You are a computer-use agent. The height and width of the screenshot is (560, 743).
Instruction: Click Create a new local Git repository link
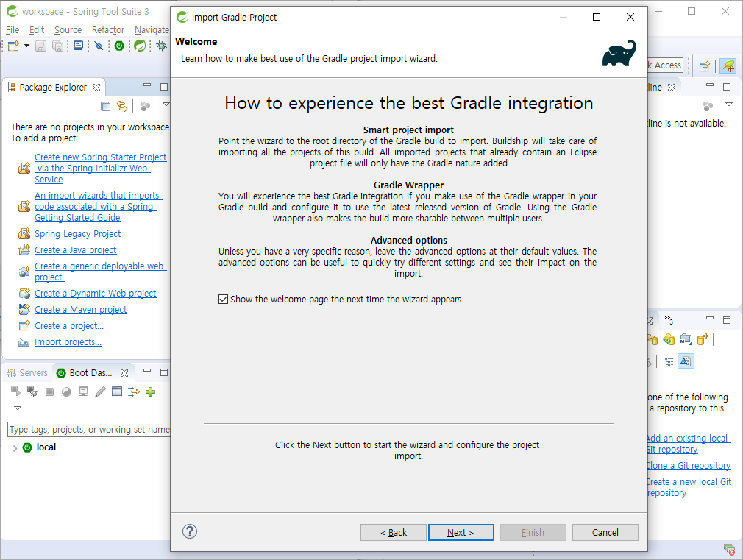pyautogui.click(x=689, y=487)
